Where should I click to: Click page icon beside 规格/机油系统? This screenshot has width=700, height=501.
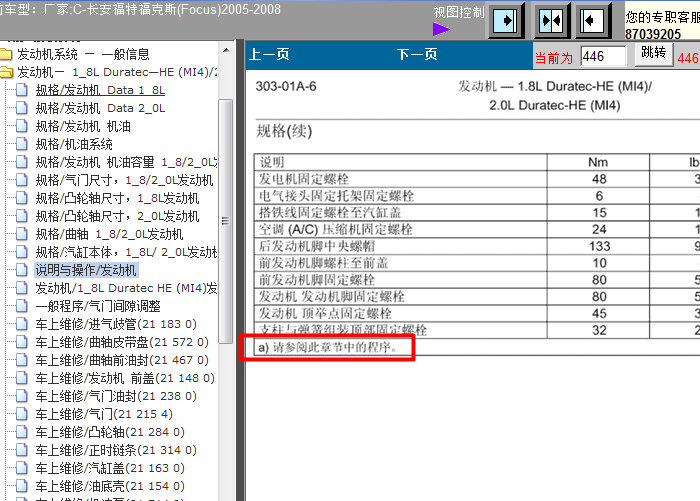pyautogui.click(x=21, y=144)
